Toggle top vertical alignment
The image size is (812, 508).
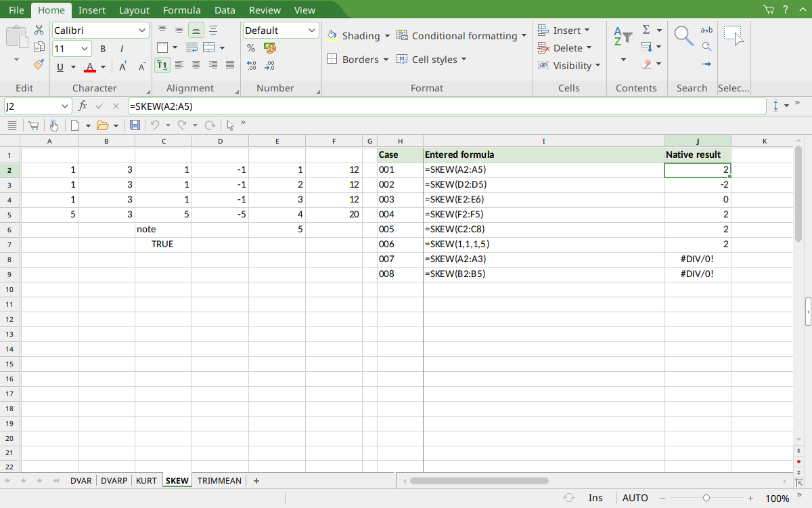coord(162,30)
